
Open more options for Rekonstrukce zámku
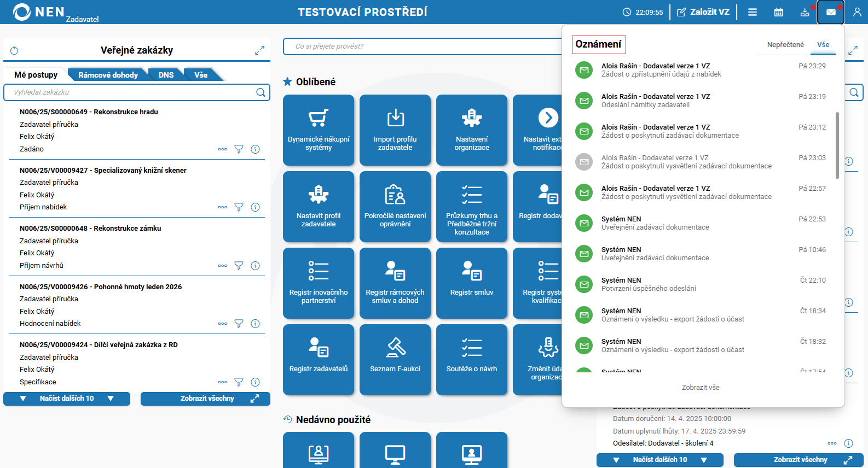pyautogui.click(x=222, y=266)
